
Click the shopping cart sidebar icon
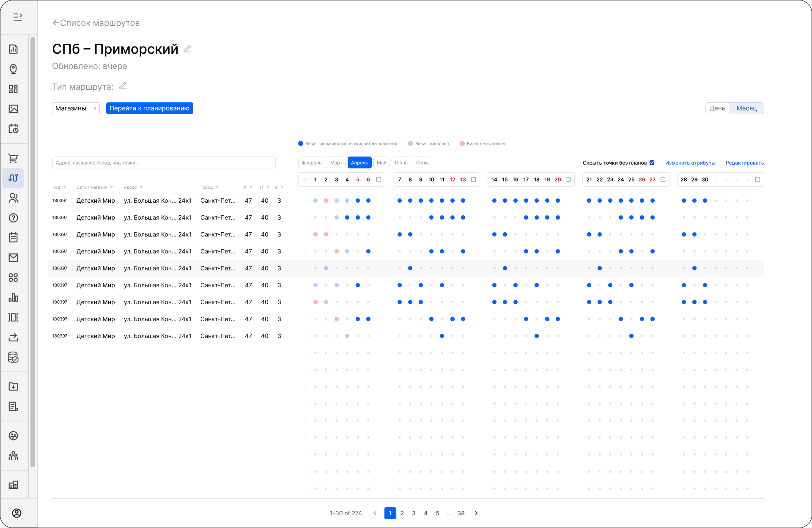coord(13,159)
